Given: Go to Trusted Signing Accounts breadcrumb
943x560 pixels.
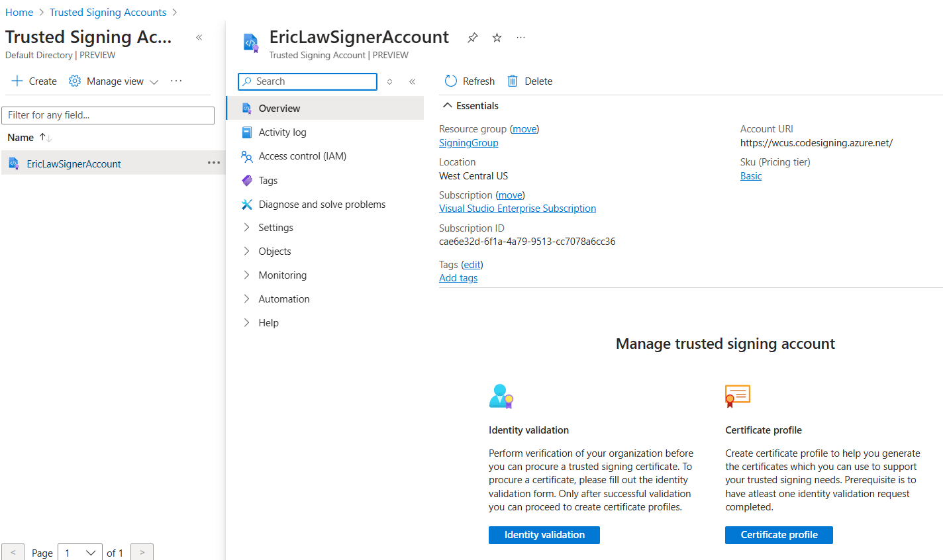Looking at the screenshot, I should click(x=108, y=13).
